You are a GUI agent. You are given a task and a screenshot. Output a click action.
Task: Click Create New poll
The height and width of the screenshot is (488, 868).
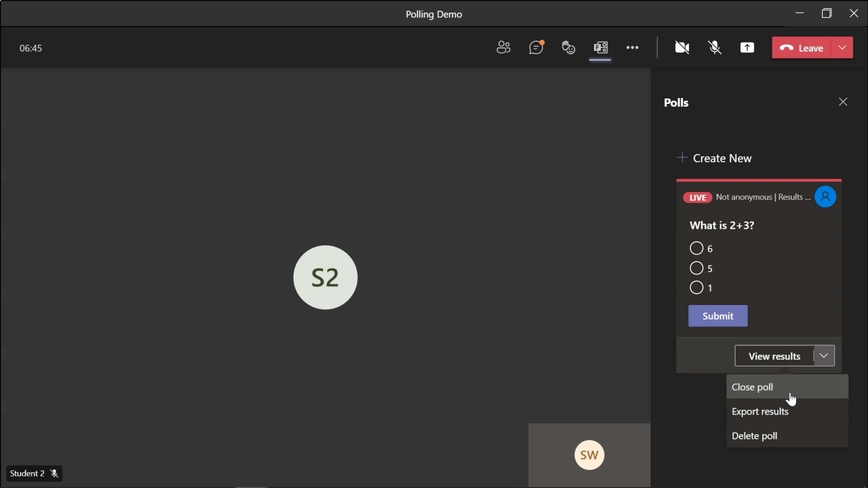714,158
